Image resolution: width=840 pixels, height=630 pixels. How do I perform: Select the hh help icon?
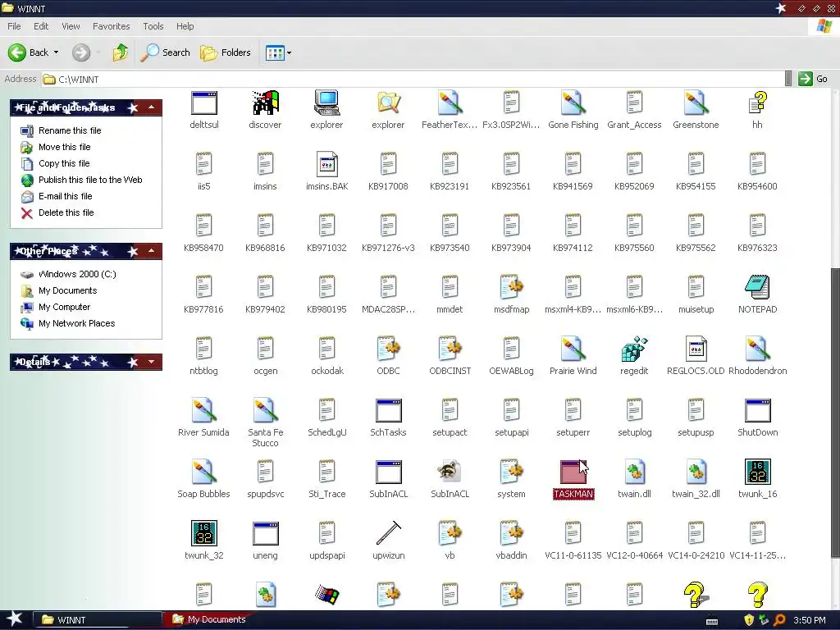click(x=757, y=103)
